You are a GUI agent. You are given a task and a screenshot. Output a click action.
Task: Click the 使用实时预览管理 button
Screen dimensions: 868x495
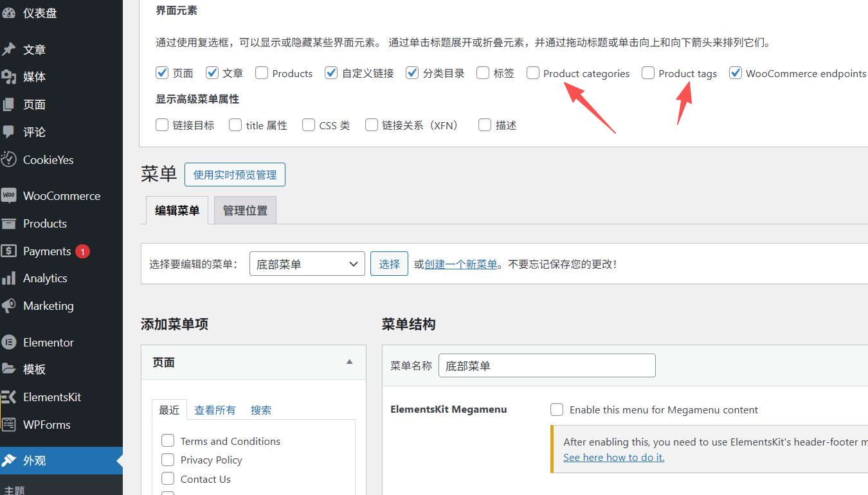(235, 175)
